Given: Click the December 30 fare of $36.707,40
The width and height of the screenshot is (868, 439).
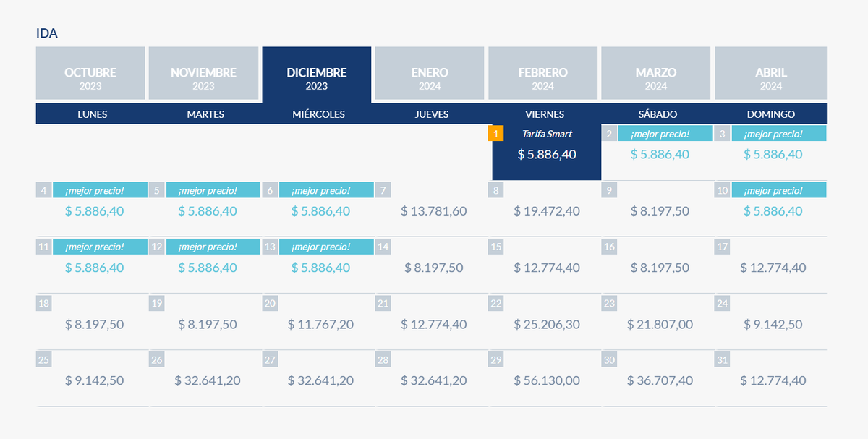Looking at the screenshot, I should 660,380.
